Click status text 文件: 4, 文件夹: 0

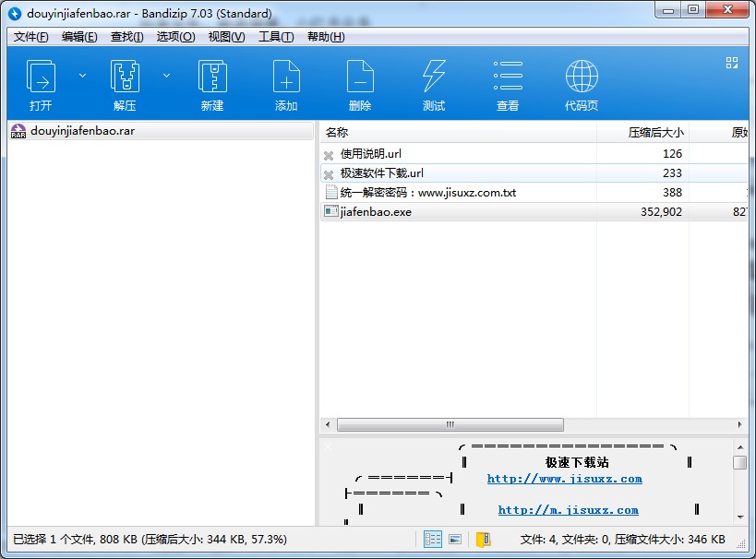pyautogui.click(x=565, y=540)
